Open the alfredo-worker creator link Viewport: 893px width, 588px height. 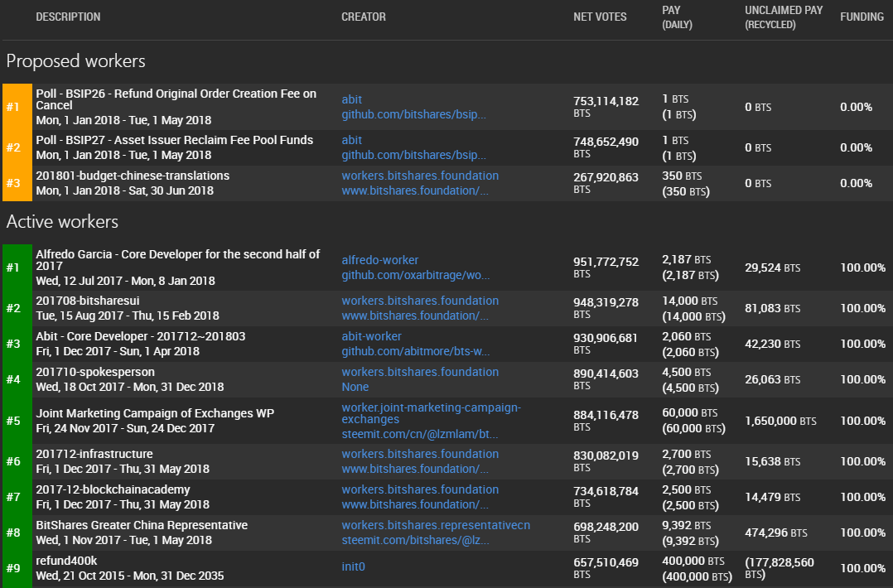380,260
